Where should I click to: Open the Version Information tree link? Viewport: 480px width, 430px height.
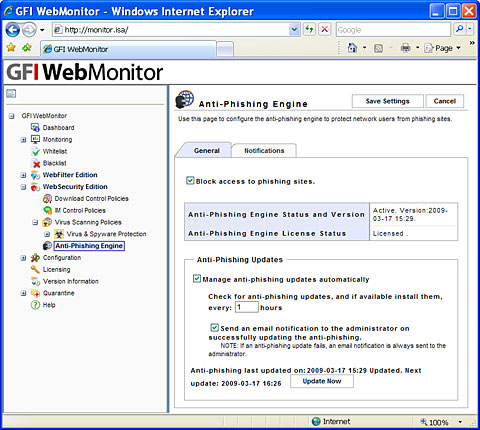pos(71,281)
